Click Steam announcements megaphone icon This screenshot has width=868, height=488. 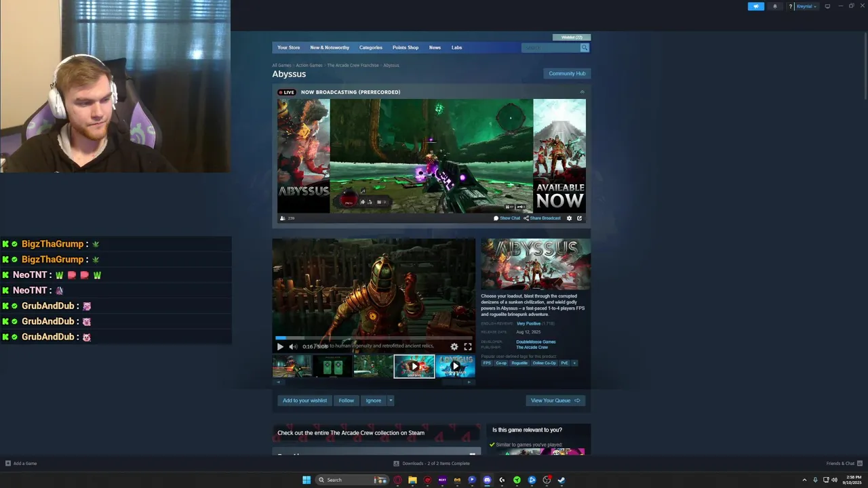coord(755,6)
